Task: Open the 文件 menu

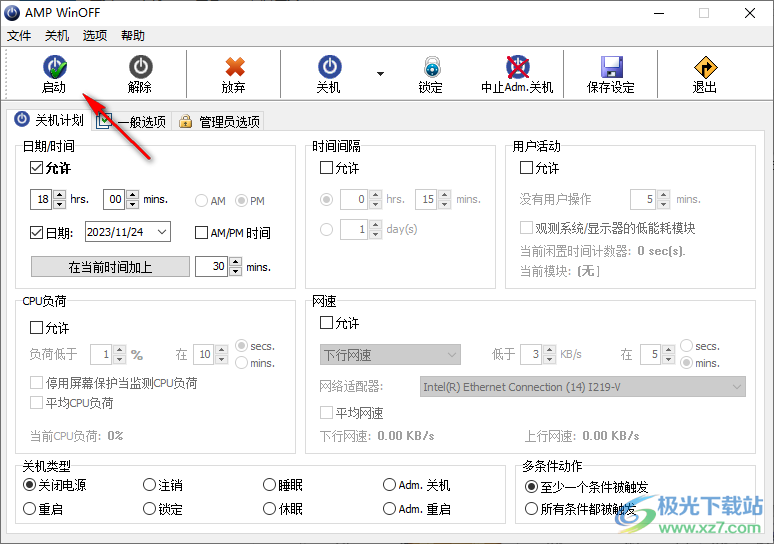Action: coord(19,36)
